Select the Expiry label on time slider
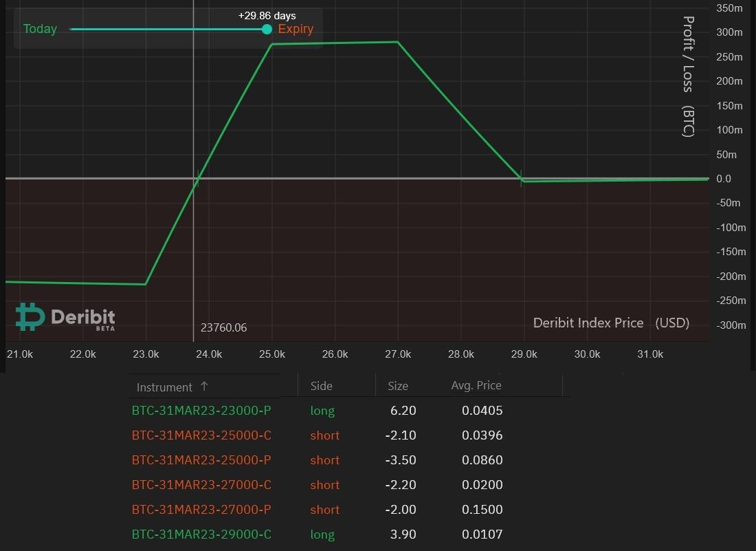 [296, 29]
